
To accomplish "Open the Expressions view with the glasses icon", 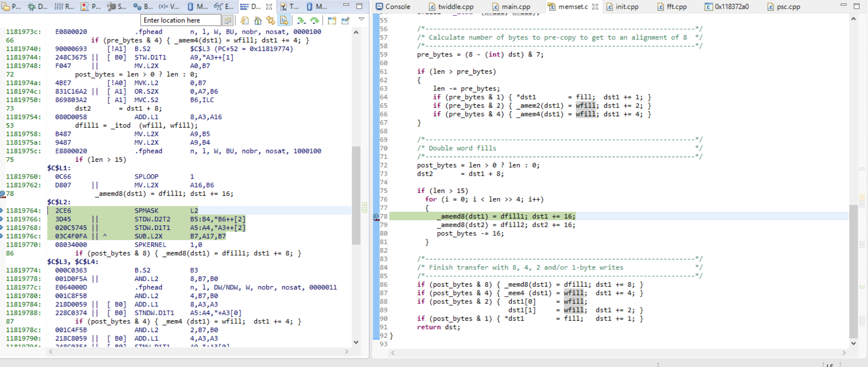I will coord(223,6).
